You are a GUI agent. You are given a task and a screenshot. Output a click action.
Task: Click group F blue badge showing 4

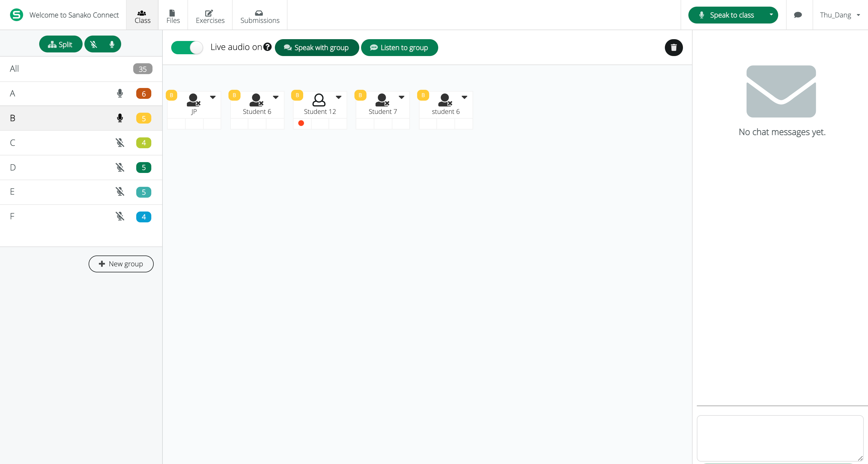[x=143, y=216]
